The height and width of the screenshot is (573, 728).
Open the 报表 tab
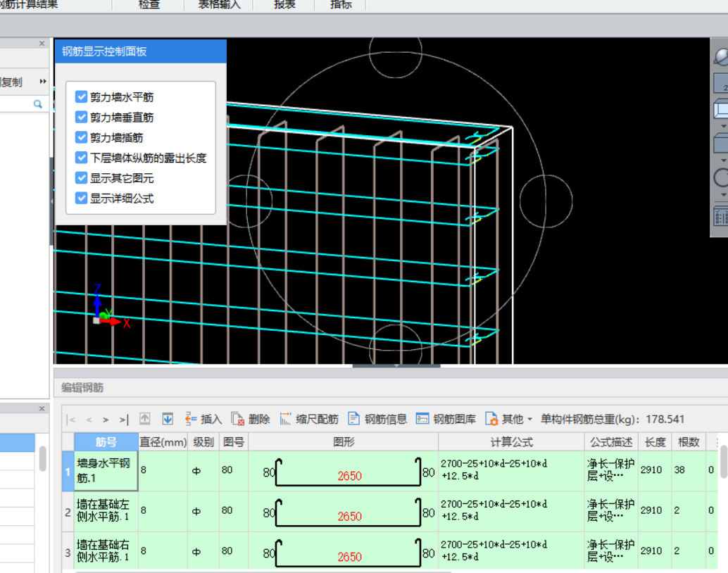click(x=284, y=5)
